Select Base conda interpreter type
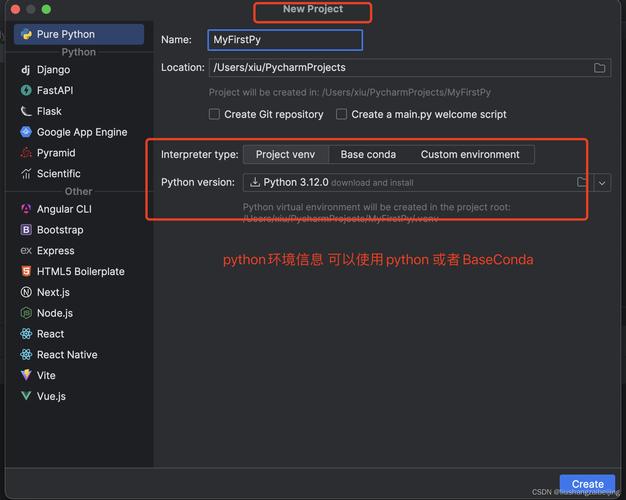Viewport: 626px width, 500px height. 368,155
